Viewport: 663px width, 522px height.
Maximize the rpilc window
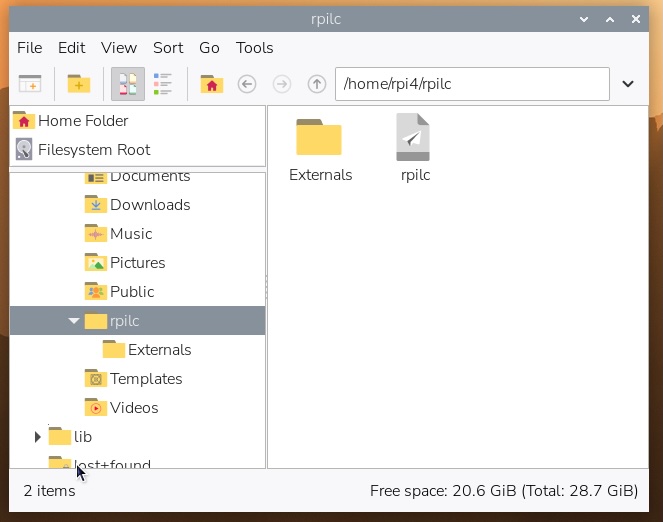click(609, 19)
